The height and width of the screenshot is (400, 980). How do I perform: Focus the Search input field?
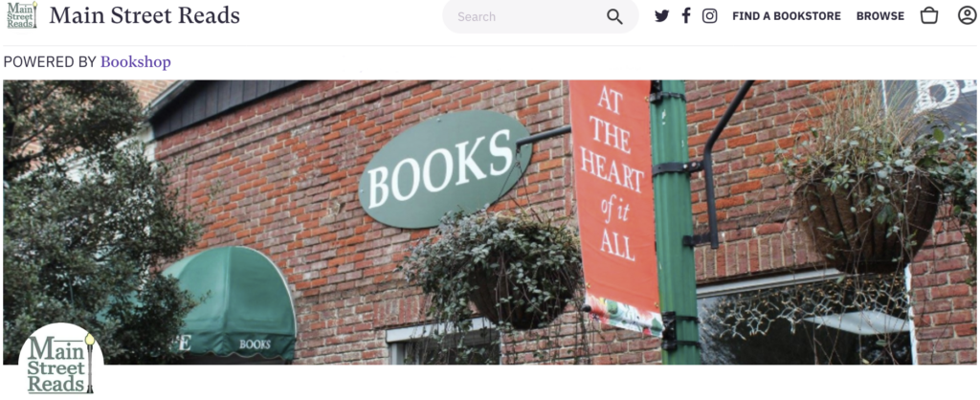(x=528, y=17)
